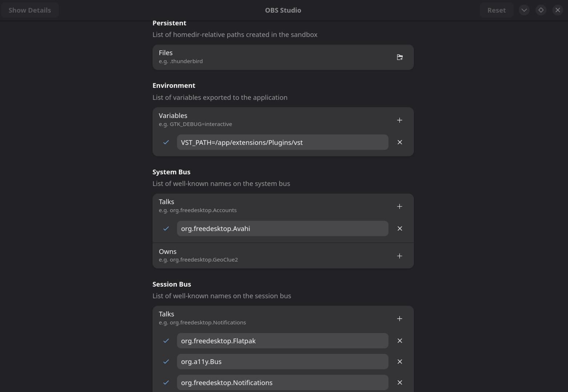Click the Show Details button

30,10
